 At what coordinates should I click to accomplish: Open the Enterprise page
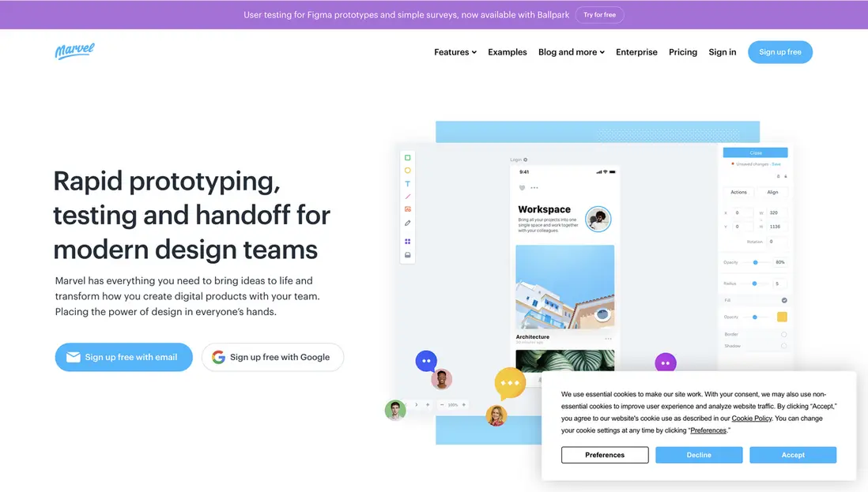636,52
